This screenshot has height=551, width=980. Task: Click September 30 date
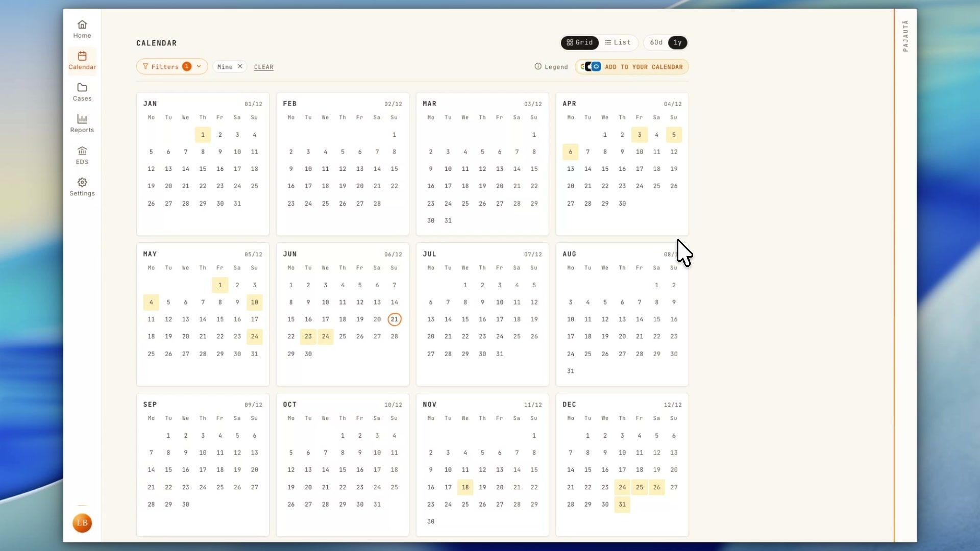tap(186, 504)
